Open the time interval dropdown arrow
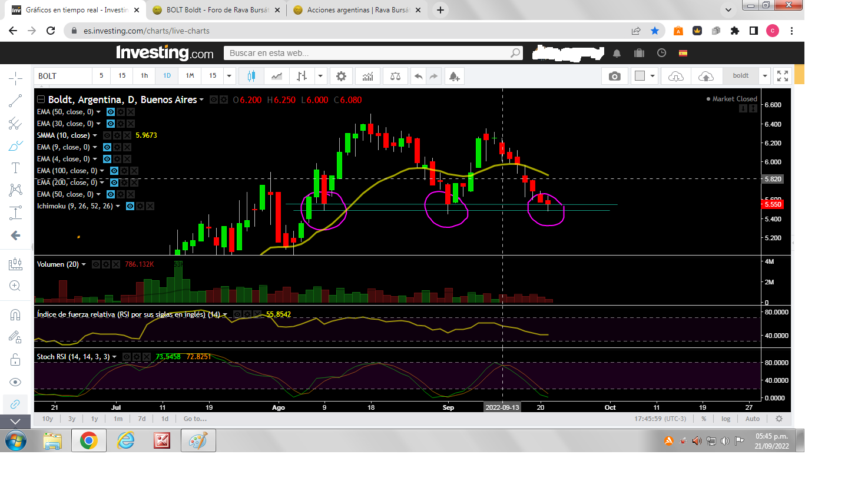 [x=230, y=76]
